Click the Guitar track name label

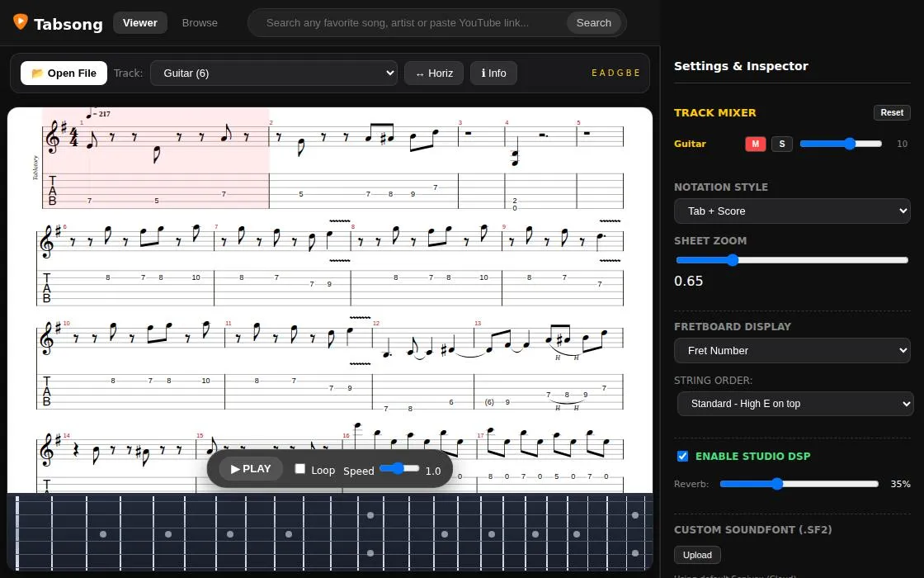(x=690, y=144)
